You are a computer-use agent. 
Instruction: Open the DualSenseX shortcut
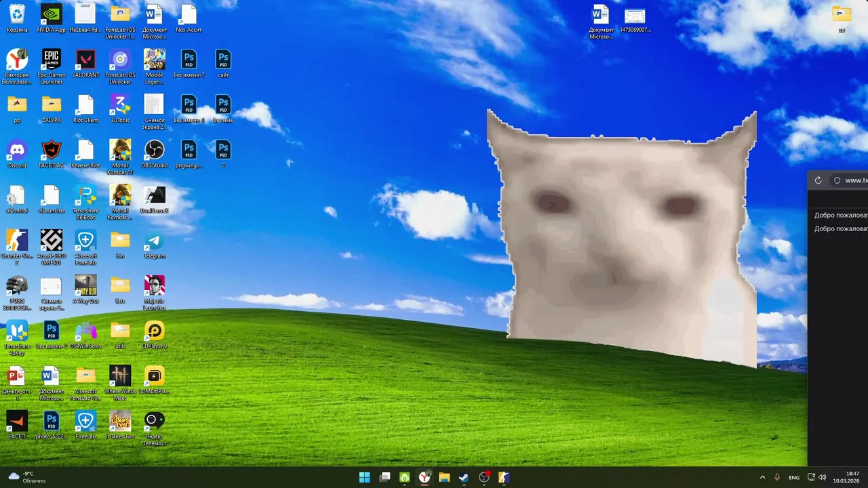(155, 199)
